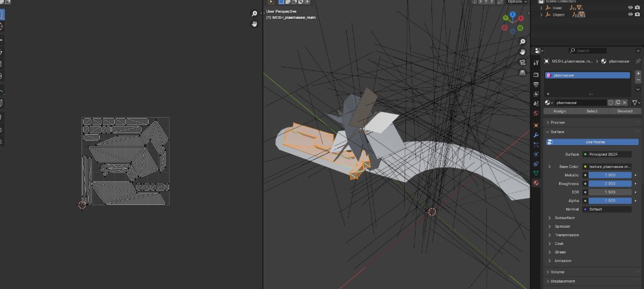Open the Modifiers wrench tab
The image size is (644, 289).
pos(536,135)
